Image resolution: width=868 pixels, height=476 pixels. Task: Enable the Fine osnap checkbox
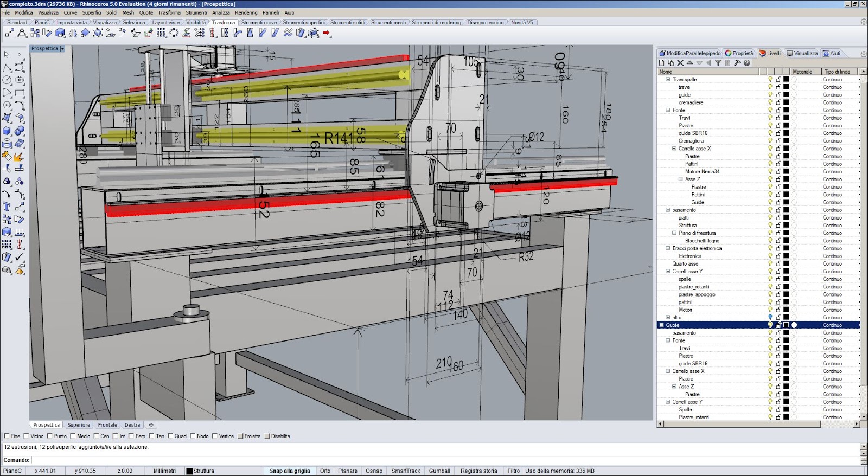pos(7,436)
